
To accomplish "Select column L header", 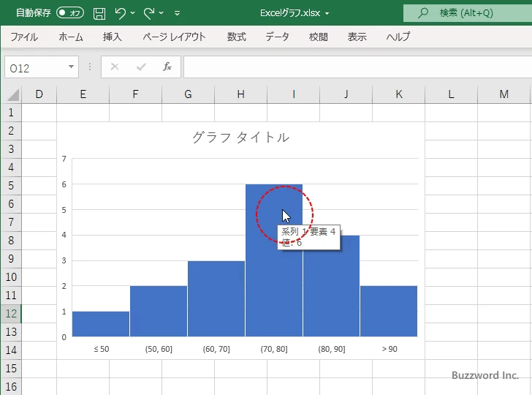I will 452,94.
